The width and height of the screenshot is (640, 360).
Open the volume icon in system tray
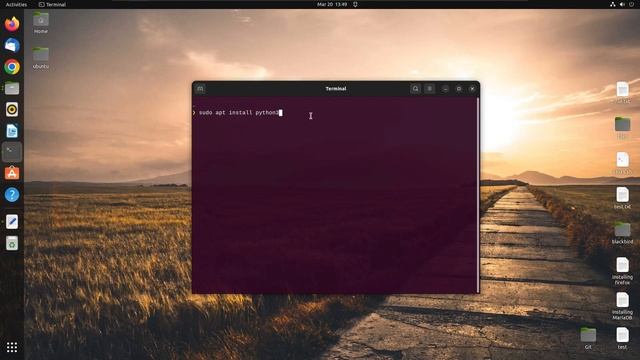tap(622, 4)
